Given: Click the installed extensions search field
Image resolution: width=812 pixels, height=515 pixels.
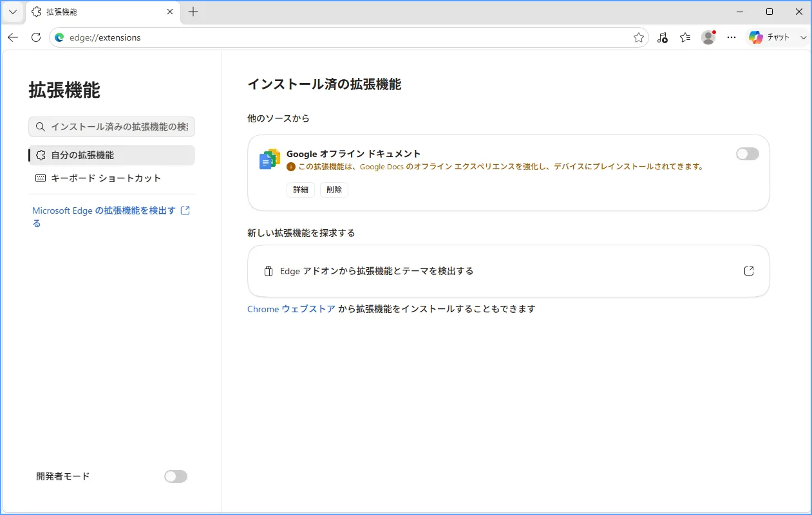Looking at the screenshot, I should [111, 127].
